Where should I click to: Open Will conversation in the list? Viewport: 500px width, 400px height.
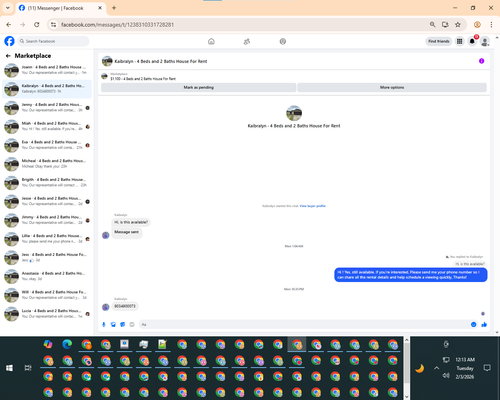[47, 295]
